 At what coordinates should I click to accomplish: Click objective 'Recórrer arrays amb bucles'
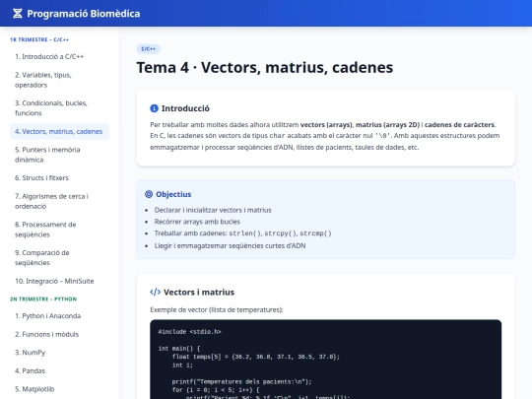[x=197, y=222]
